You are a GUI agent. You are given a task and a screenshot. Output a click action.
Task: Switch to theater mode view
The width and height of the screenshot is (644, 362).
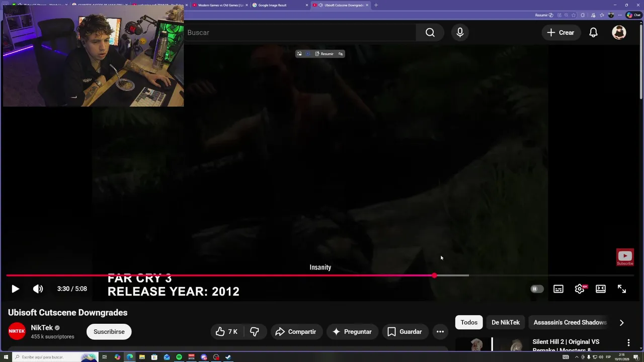point(601,289)
